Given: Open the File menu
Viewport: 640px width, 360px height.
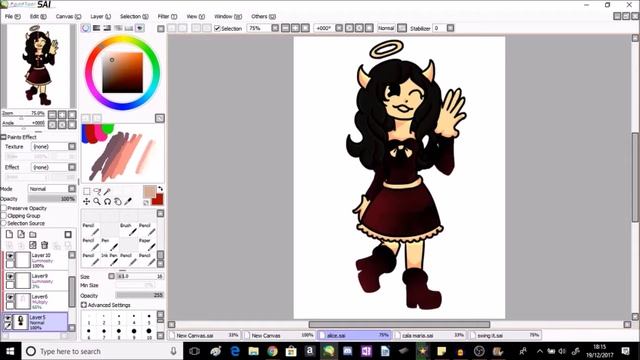Looking at the screenshot, I should click(12, 16).
